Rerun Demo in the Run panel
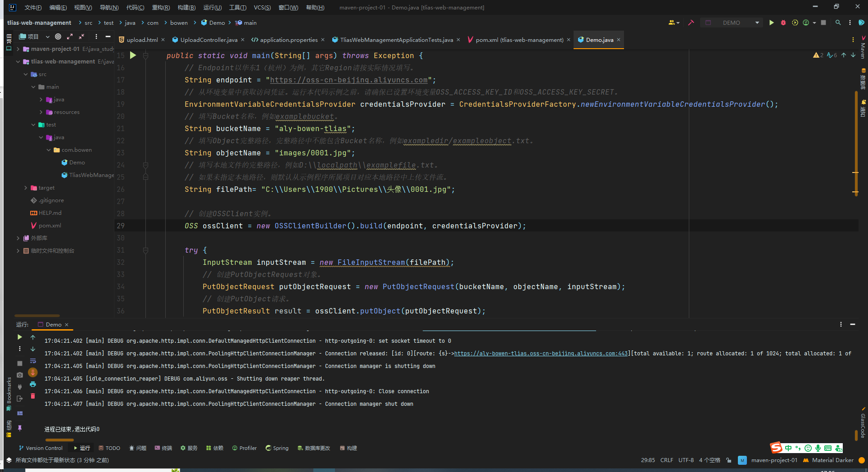The width and height of the screenshot is (868, 472). [x=19, y=337]
